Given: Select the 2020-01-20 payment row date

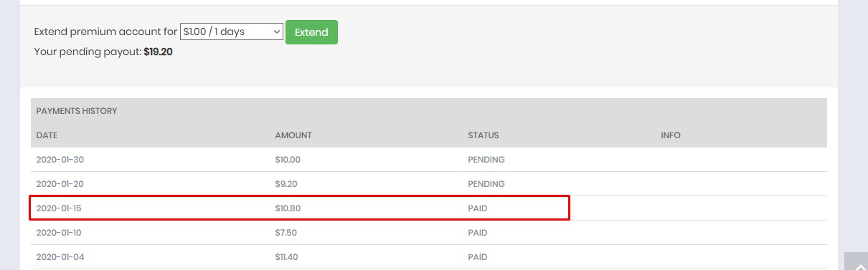Looking at the screenshot, I should pos(60,184).
